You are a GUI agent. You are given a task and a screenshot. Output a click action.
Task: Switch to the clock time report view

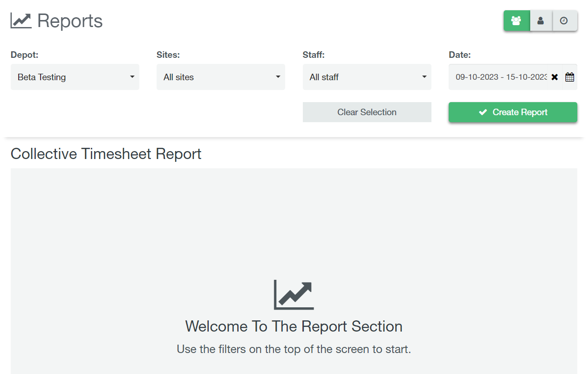click(565, 21)
